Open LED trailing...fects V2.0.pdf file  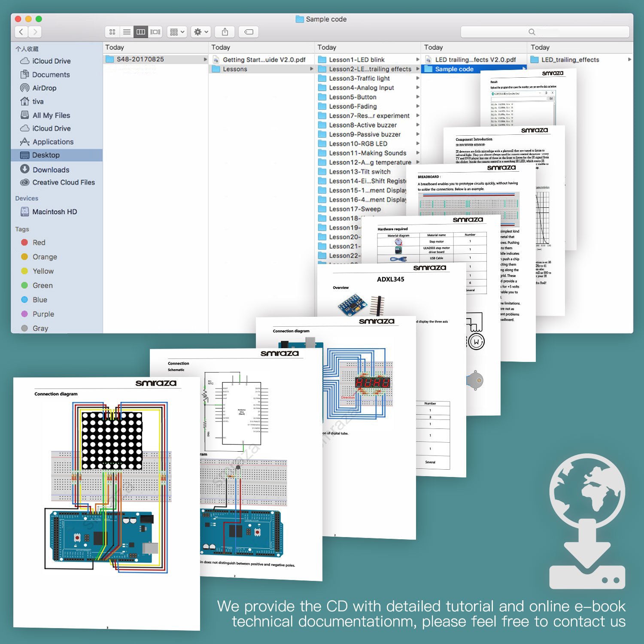[470, 60]
